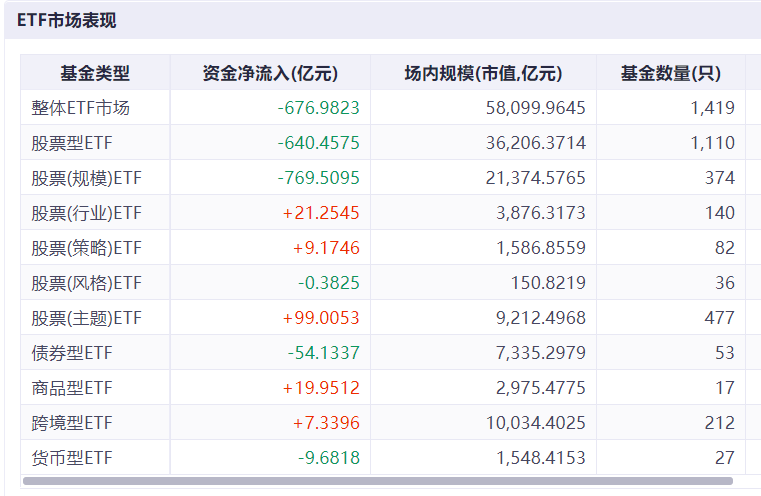Click the net inflow value +19.9512
761x496 pixels.
pyautogui.click(x=321, y=388)
